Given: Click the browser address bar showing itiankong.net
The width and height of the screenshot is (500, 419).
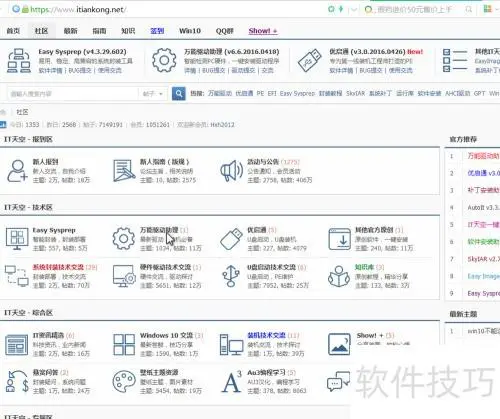Looking at the screenshot, I should click(167, 9).
